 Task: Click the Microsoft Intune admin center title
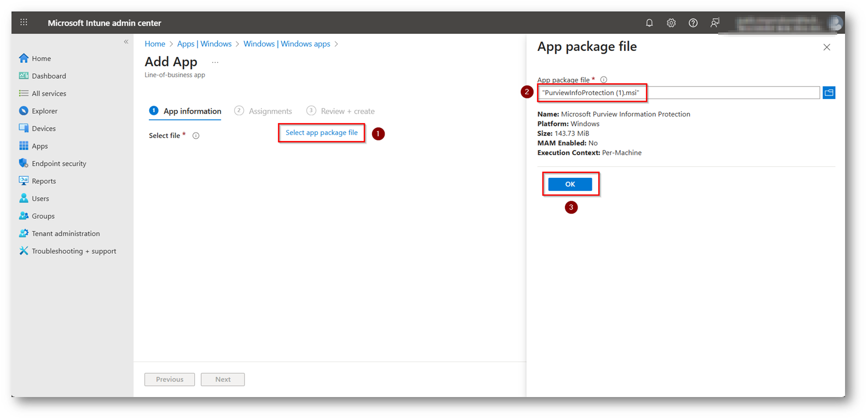[x=104, y=23]
